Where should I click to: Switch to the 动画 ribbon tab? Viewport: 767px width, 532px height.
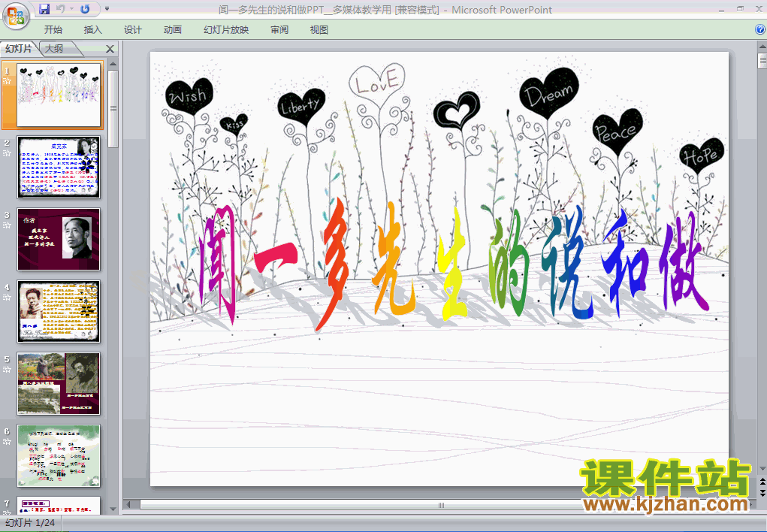click(x=173, y=30)
